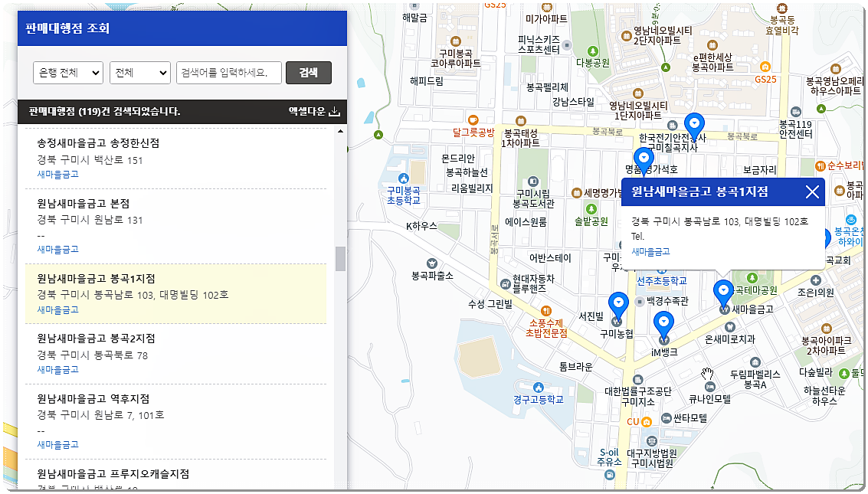
Task: Click the 온새미로치과 dental icon
Action: click(729, 328)
